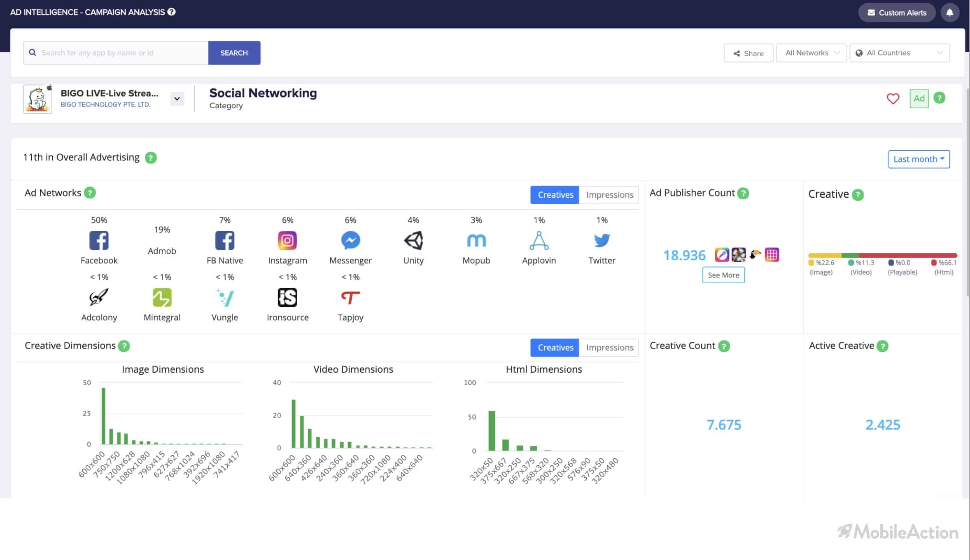
Task: Show help for Creative Dimensions
Action: click(x=124, y=346)
